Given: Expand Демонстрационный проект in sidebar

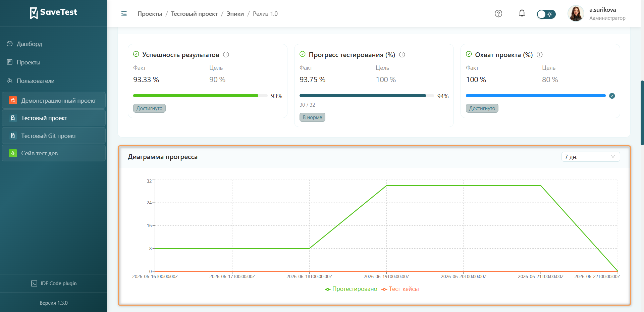Looking at the screenshot, I should coord(54,100).
